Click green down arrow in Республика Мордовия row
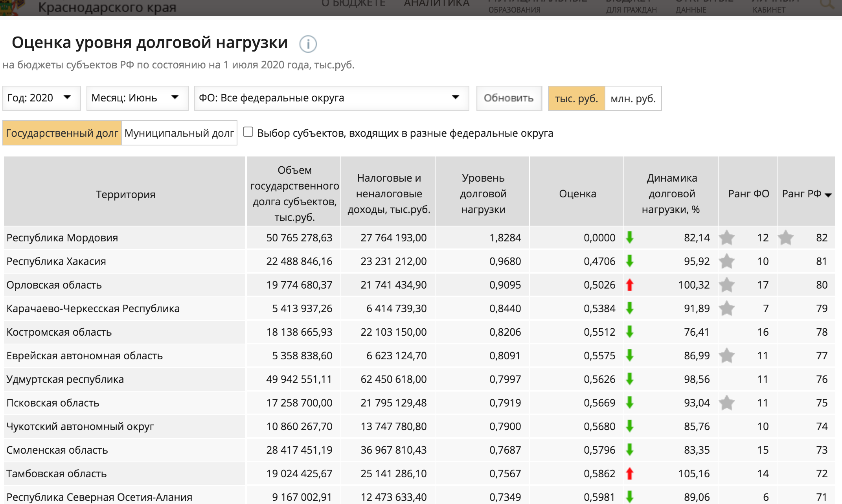842x504 pixels. click(x=630, y=237)
